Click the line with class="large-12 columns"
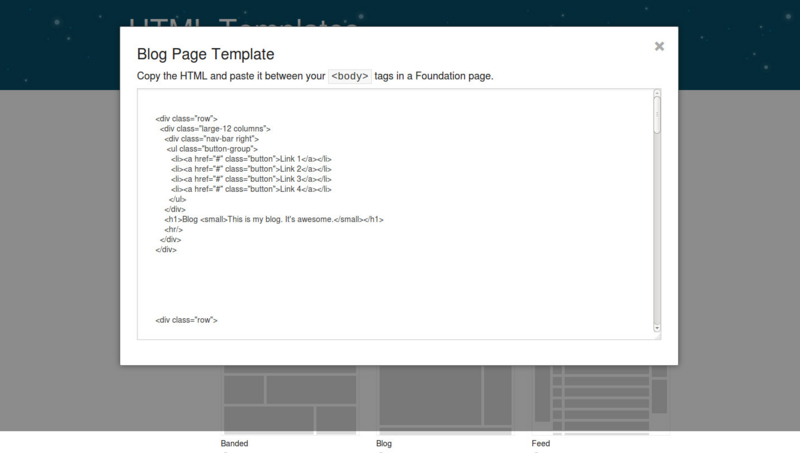The image size is (800, 453). [x=215, y=129]
